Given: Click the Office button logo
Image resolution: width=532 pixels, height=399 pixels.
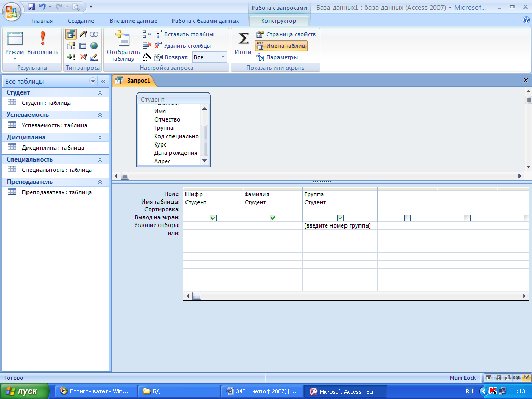Looking at the screenshot, I should [x=11, y=11].
